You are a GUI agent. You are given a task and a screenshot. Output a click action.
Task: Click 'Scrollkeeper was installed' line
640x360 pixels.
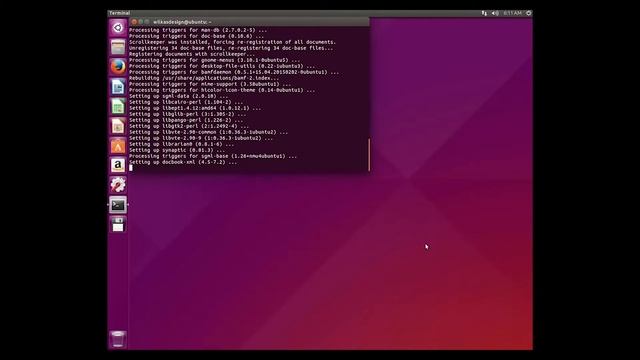[233, 42]
